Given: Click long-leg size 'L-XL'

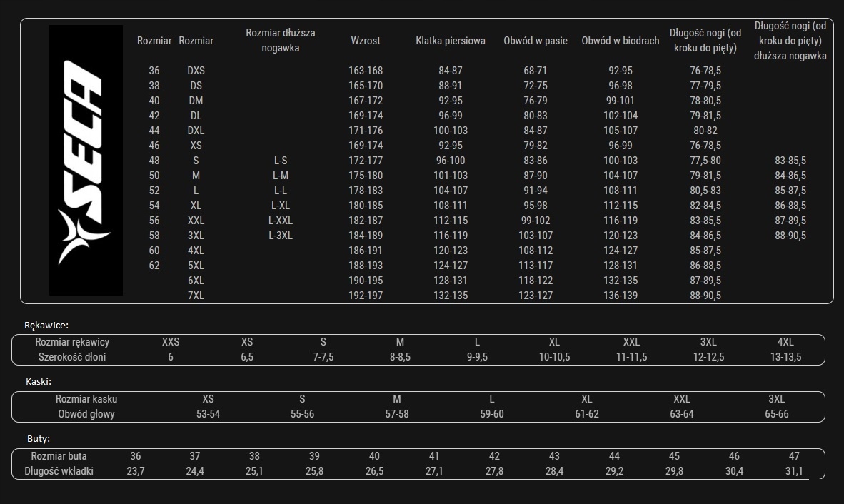Looking at the screenshot, I should click(281, 206).
